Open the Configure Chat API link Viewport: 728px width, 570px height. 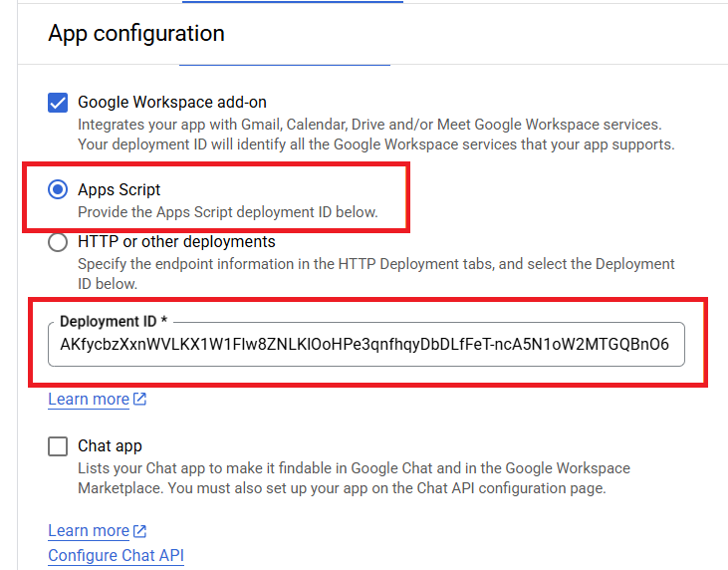tap(117, 555)
